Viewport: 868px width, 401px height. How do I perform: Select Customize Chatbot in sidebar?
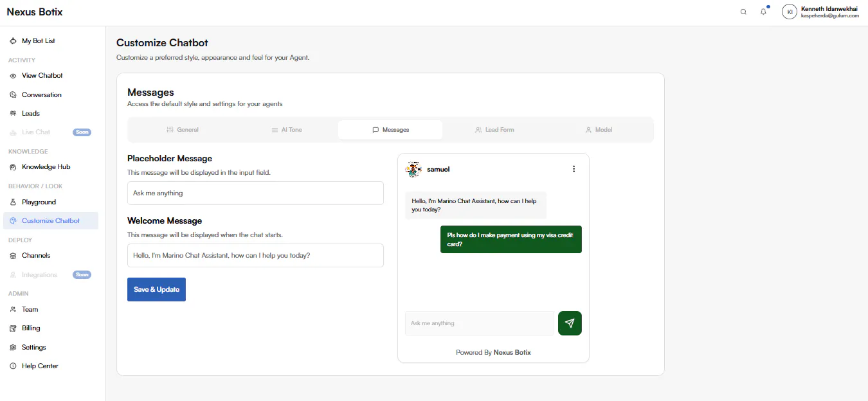51,221
